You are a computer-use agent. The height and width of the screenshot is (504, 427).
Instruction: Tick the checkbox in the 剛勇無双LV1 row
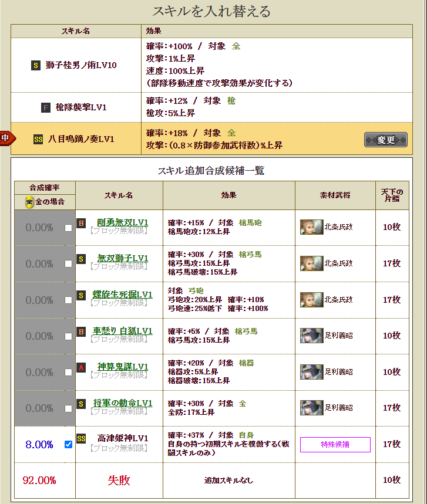(68, 228)
